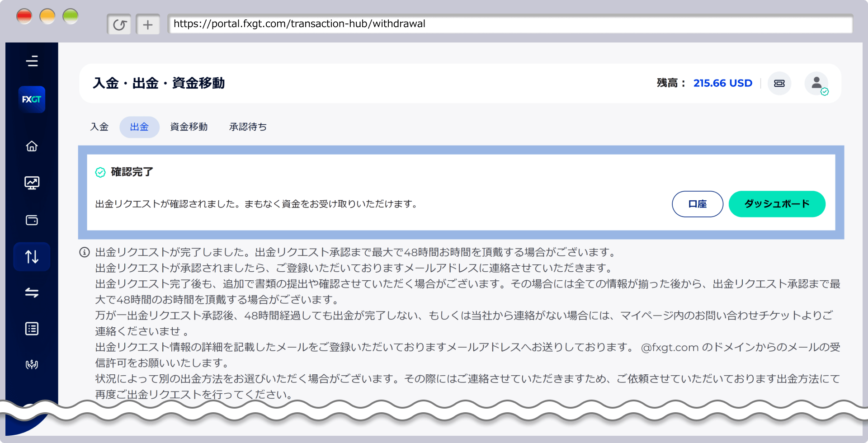Click the 残高： label
Image resolution: width=868 pixels, height=443 pixels.
click(x=672, y=83)
